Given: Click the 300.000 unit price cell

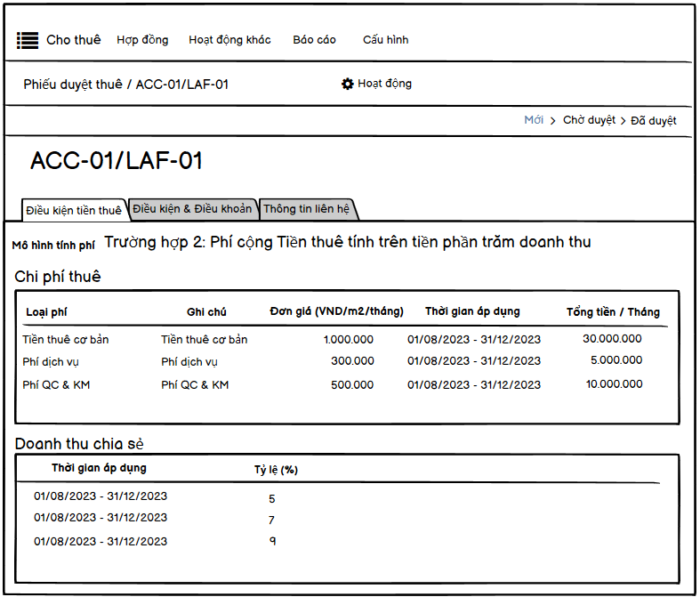Looking at the screenshot, I should 352,361.
